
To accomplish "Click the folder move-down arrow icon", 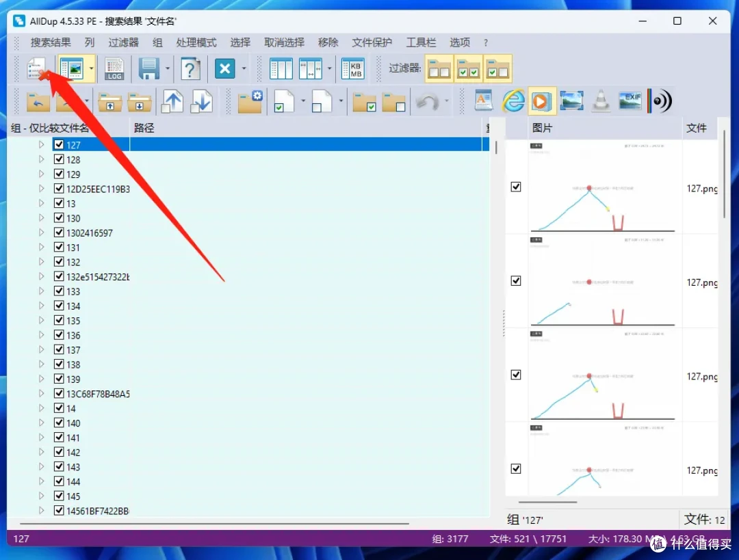I will click(140, 102).
